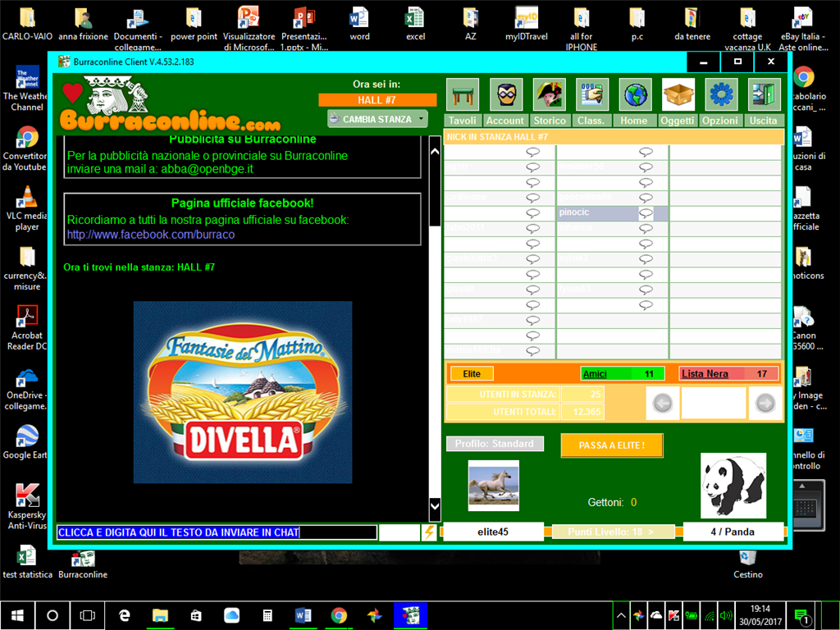Switch to the Storico tab
Viewport: 840px width, 630px height.
tap(550, 121)
